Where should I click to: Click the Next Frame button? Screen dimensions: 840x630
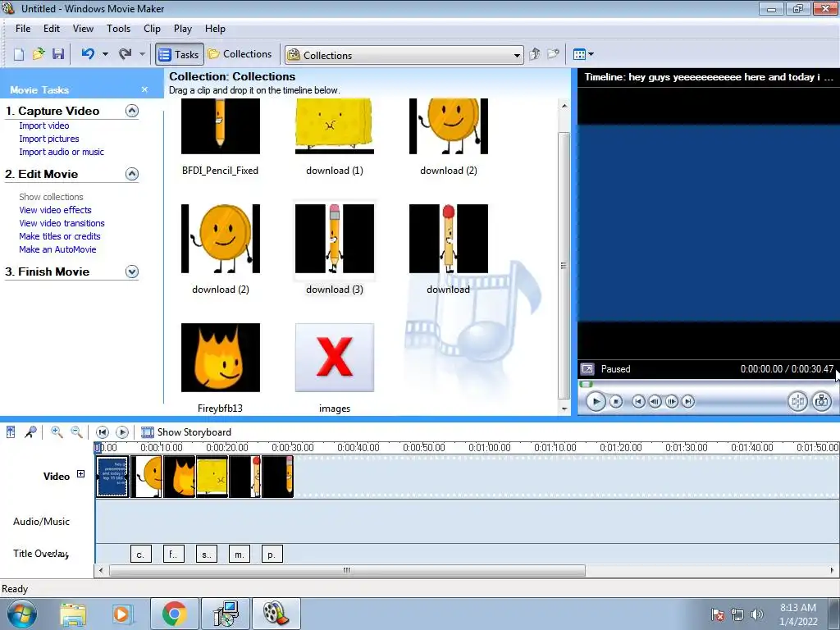pyautogui.click(x=671, y=401)
